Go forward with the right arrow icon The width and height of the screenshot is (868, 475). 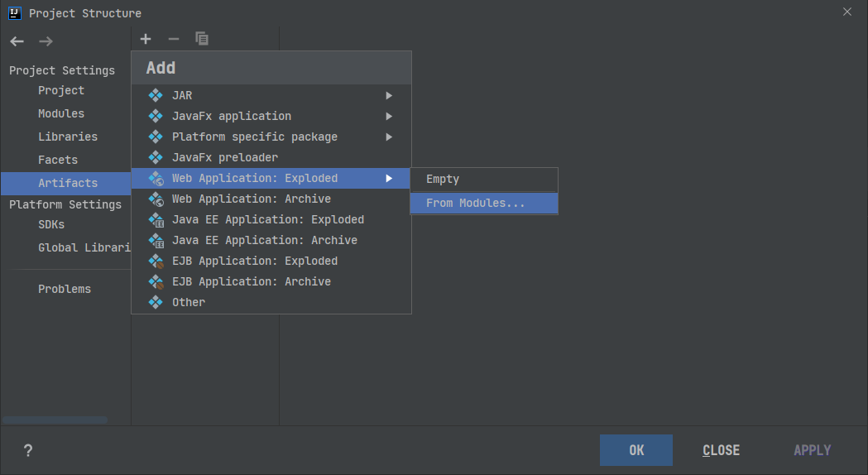[x=46, y=41]
